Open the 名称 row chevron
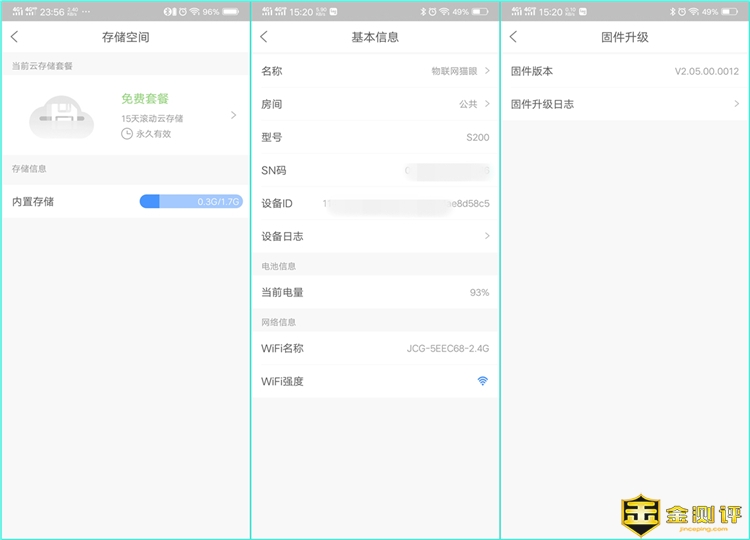The width and height of the screenshot is (750, 540). [x=487, y=71]
